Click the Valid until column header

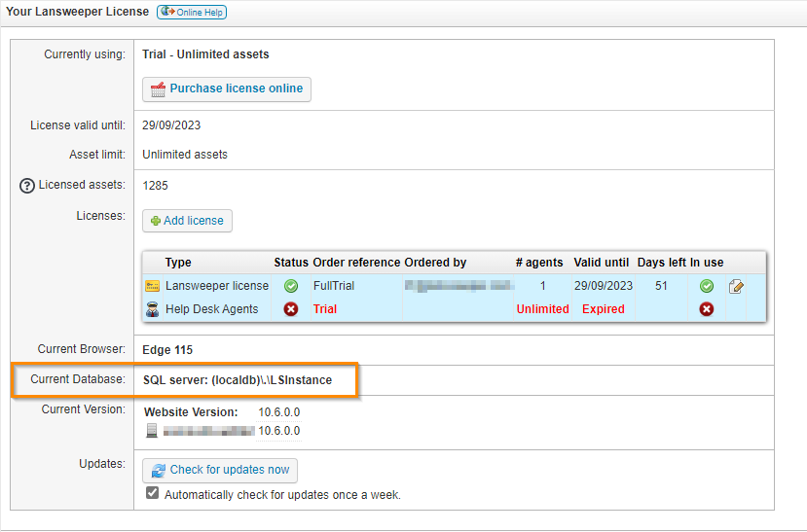pyautogui.click(x=603, y=263)
